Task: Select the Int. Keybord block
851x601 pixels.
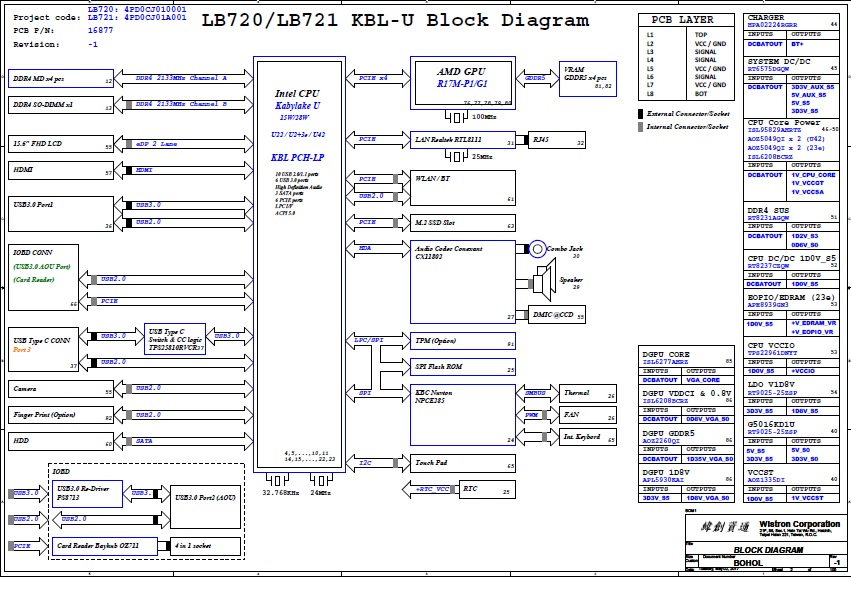Action: pyautogui.click(x=588, y=437)
